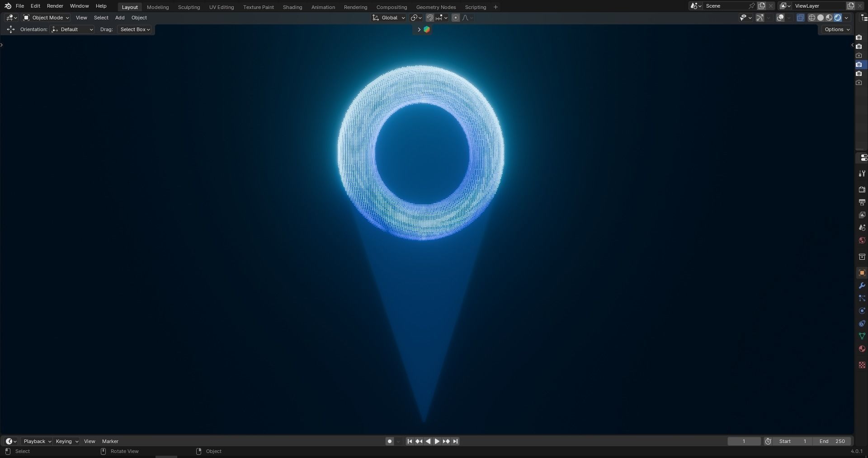Screen dimensions: 868x458
Task: Open the Options dropdown in the viewport
Action: [x=837, y=29]
